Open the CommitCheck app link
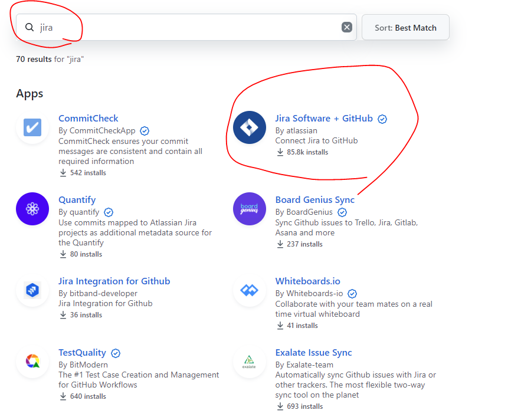Viewport: 508px width, 420px height. tap(88, 118)
